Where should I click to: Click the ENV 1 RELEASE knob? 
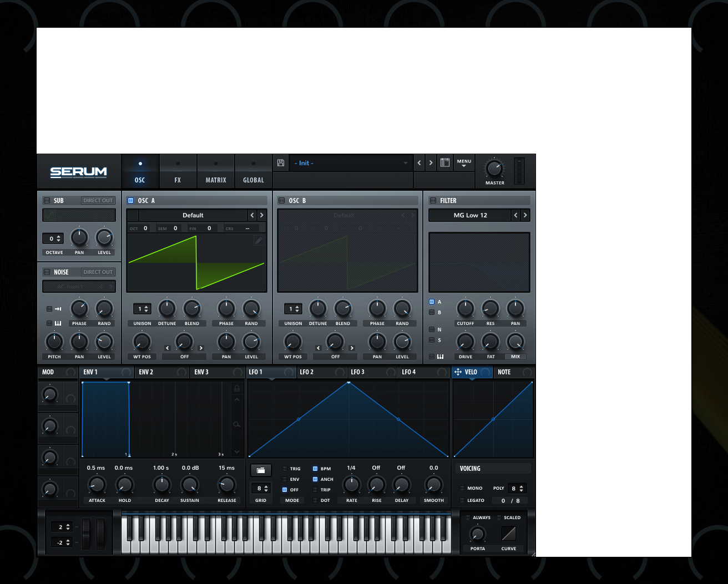point(226,485)
